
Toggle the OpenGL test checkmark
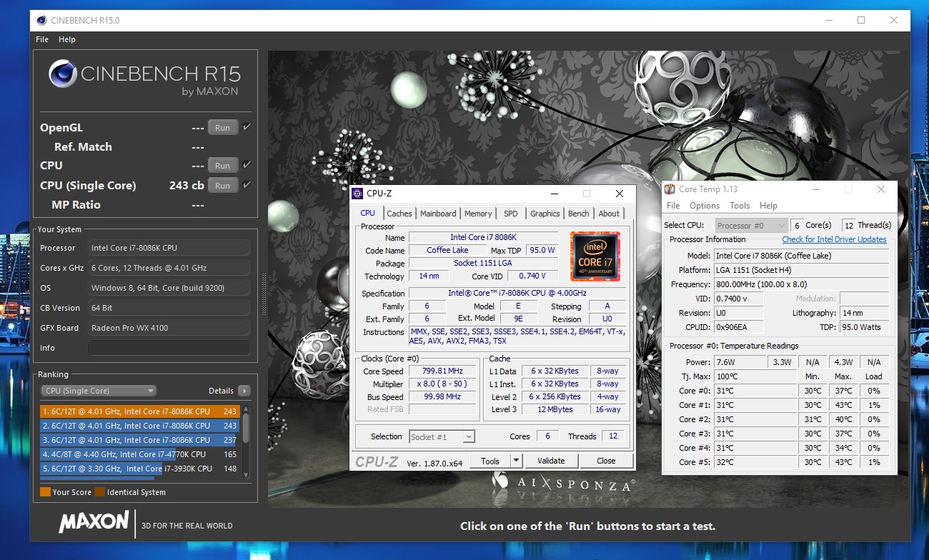247,127
